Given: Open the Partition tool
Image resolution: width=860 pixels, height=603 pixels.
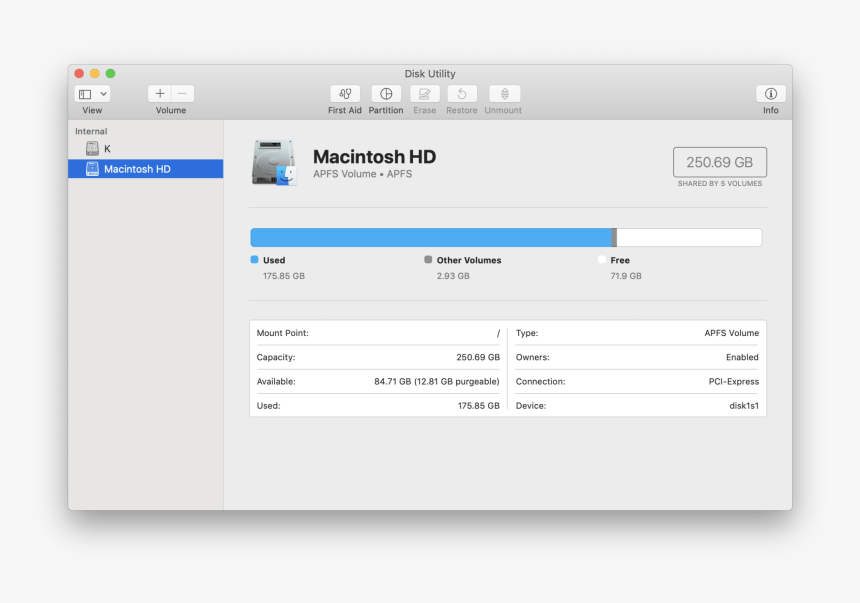Looking at the screenshot, I should [386, 97].
